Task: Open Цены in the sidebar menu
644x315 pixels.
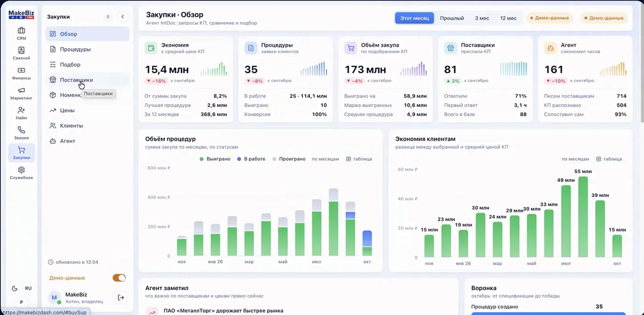Action: point(87,111)
